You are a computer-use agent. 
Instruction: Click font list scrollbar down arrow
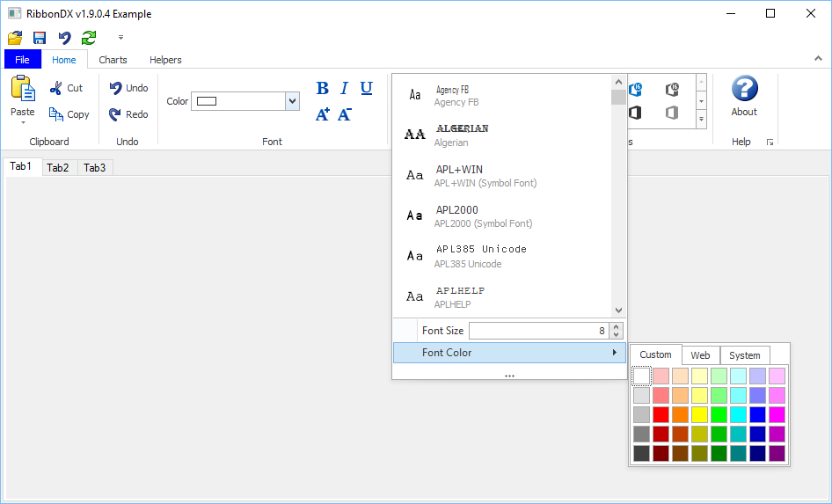coord(618,310)
